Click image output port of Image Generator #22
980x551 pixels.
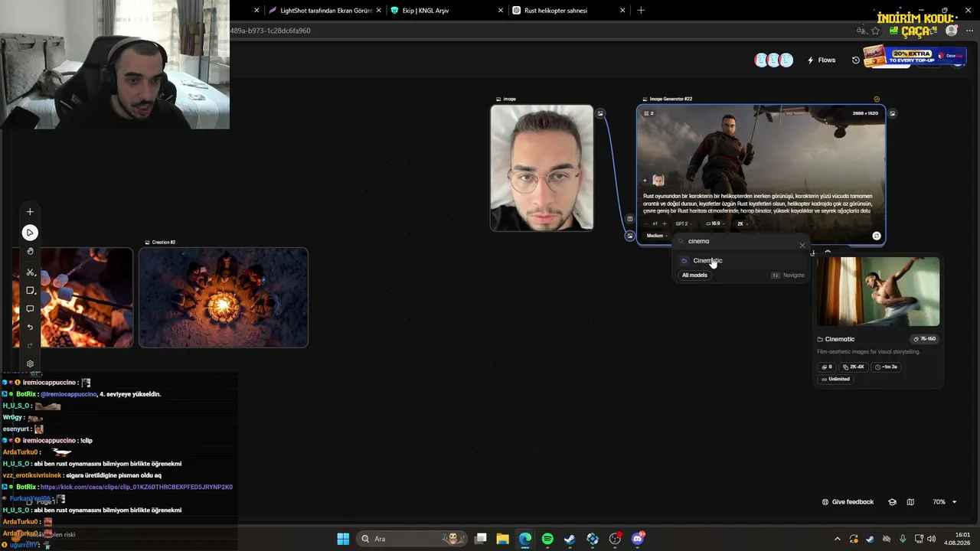click(x=892, y=113)
